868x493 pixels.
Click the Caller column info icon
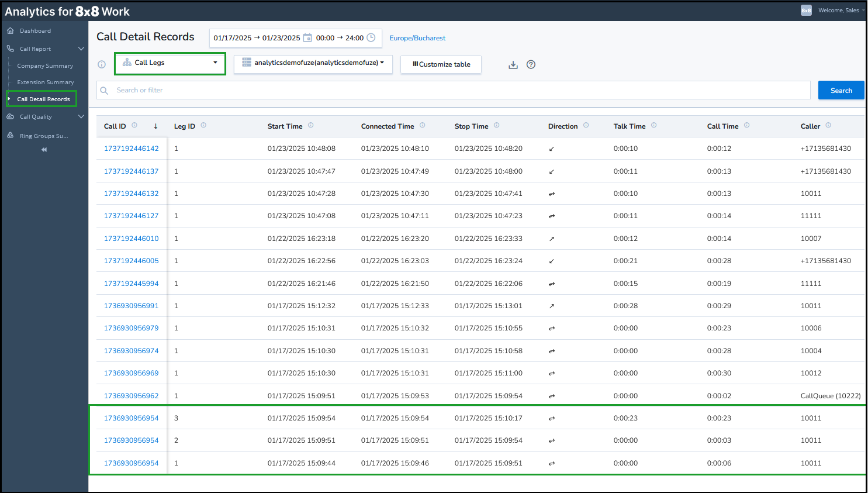[x=828, y=125]
